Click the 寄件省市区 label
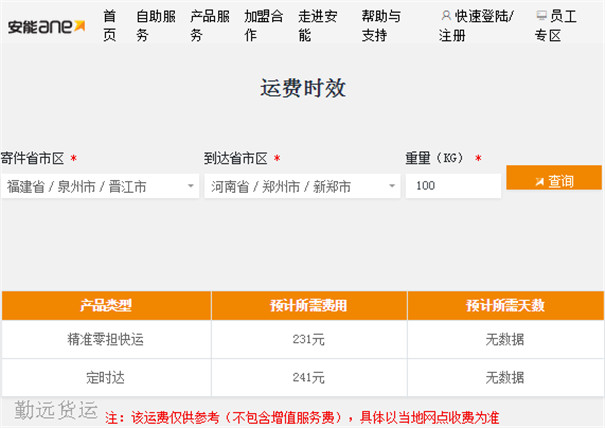 pos(32,158)
